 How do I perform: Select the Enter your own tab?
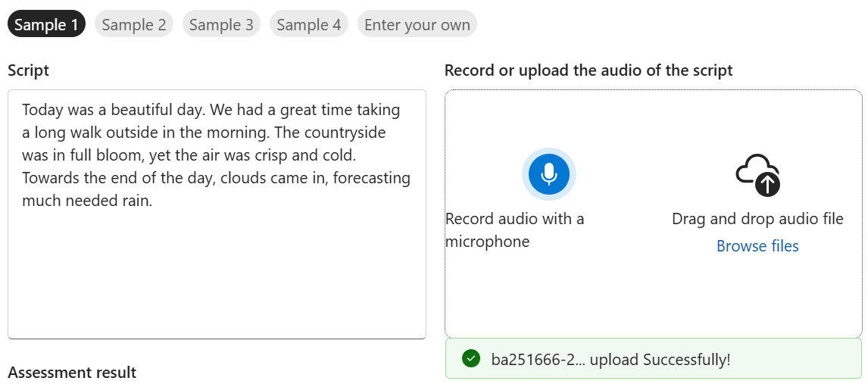pos(417,24)
